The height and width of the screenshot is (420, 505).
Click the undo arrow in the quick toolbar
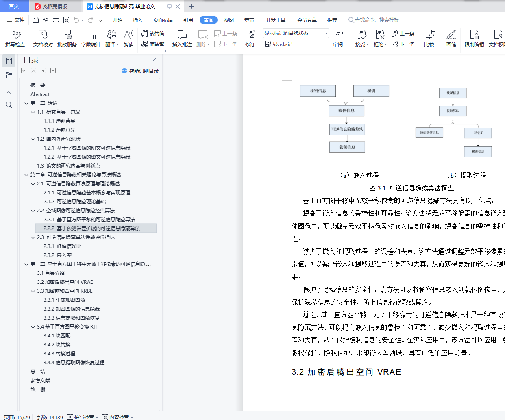tap(76, 20)
